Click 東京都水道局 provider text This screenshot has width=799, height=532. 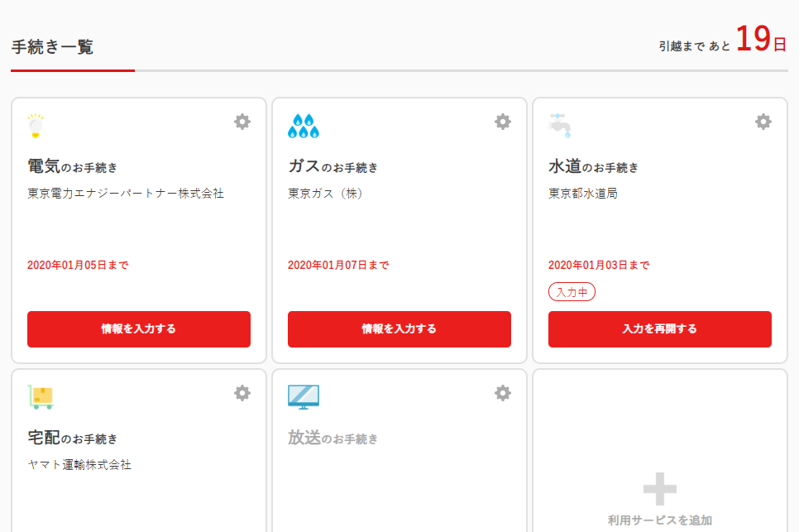coord(583,194)
